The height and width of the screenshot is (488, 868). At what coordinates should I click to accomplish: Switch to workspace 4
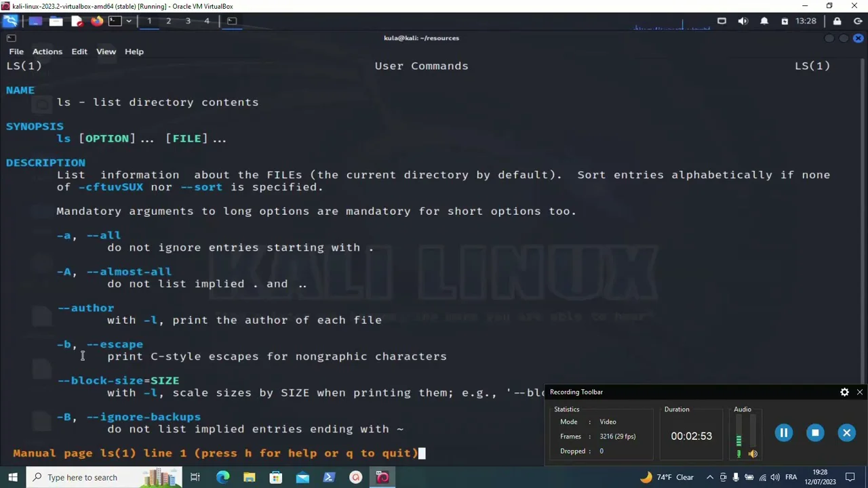[207, 21]
